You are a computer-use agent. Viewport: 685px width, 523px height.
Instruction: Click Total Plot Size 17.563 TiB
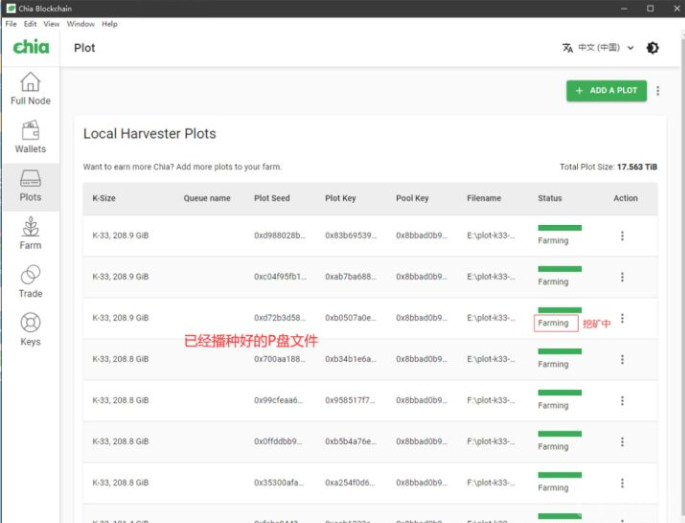609,167
